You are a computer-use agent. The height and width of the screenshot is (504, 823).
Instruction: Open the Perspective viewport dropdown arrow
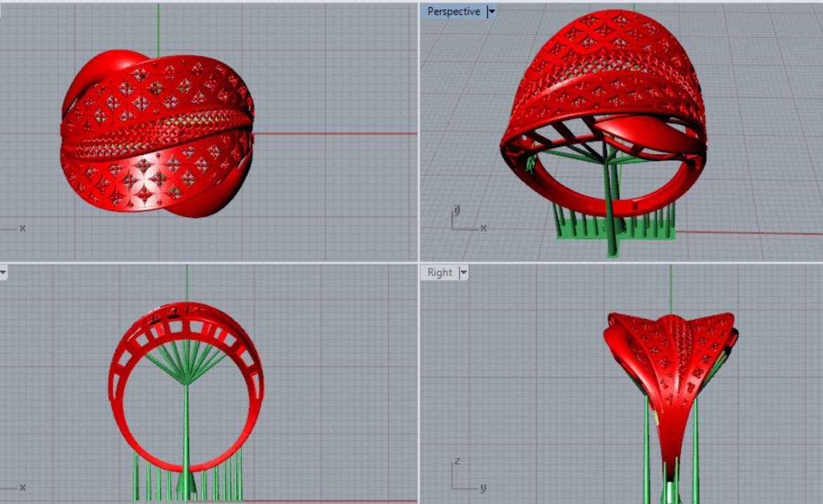(491, 12)
